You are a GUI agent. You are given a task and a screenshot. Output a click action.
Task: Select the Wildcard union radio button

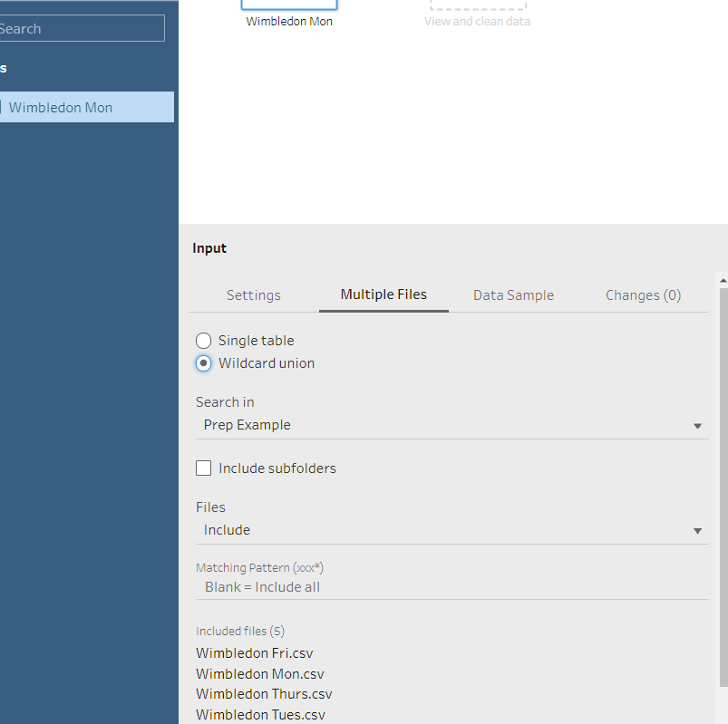pyautogui.click(x=203, y=363)
